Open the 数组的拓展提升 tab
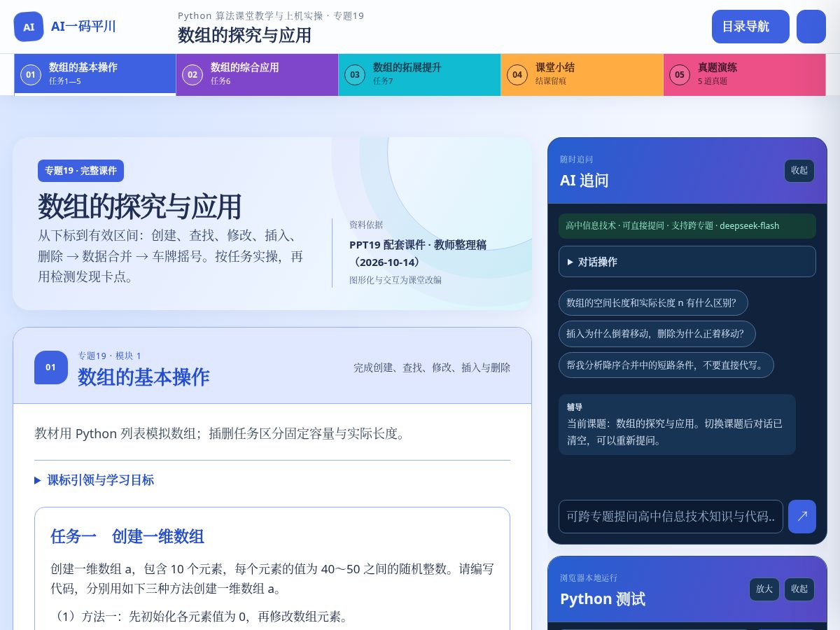The image size is (840, 630). (x=419, y=74)
